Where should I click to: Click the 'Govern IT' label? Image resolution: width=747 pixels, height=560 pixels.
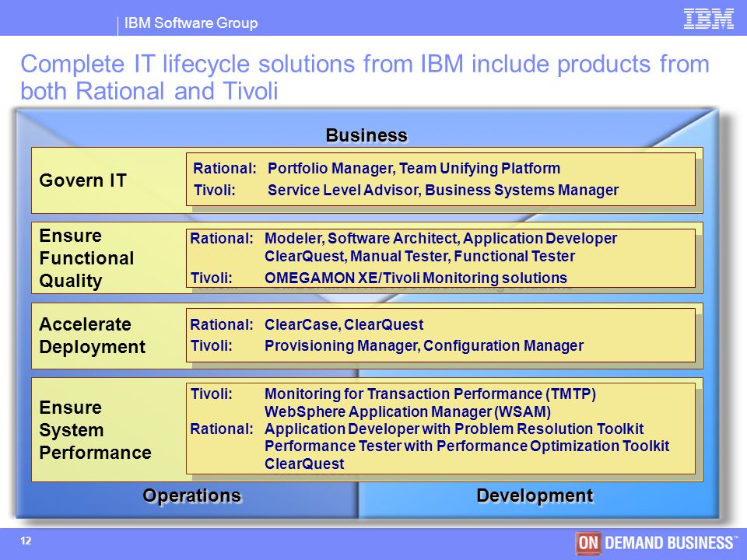click(83, 180)
